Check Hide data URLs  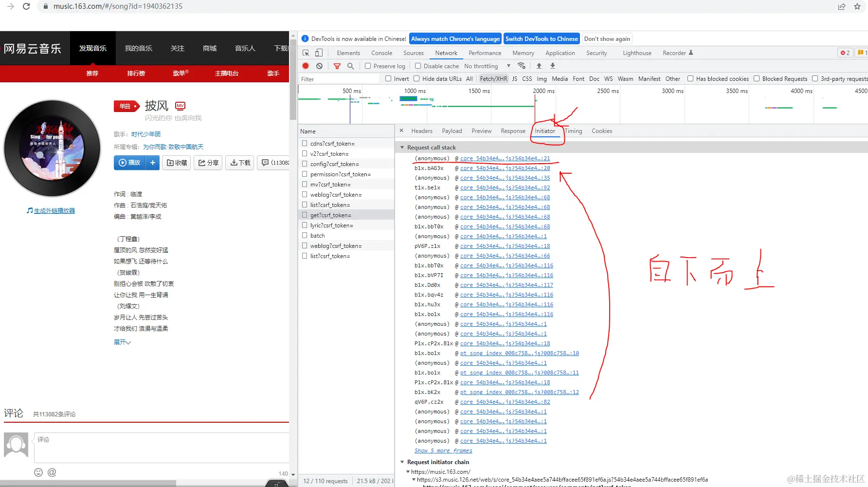click(x=416, y=78)
